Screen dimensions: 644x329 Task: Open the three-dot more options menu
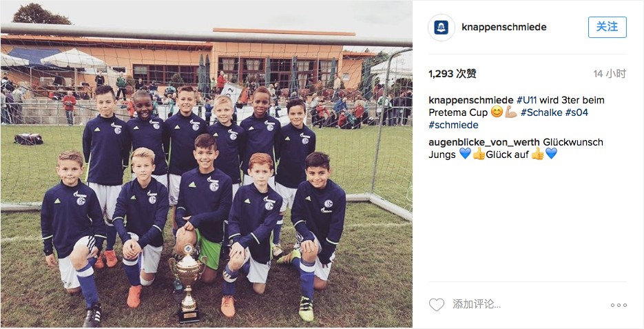point(619,305)
